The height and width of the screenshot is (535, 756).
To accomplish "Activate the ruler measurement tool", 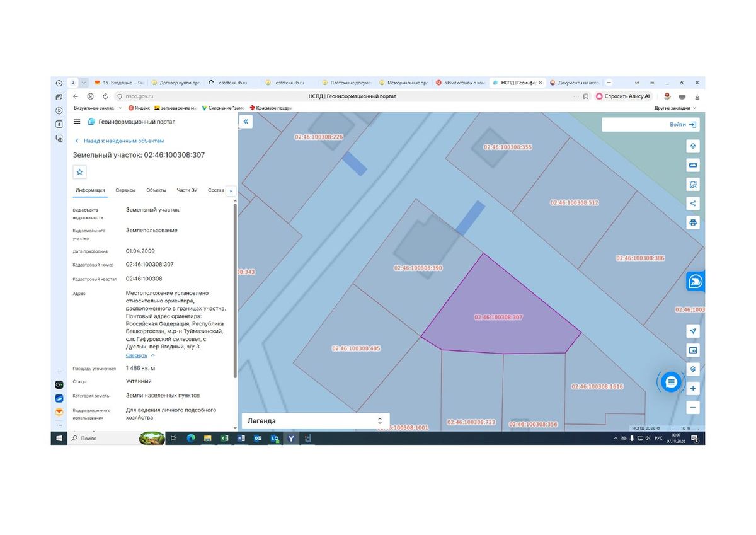I will click(693, 165).
